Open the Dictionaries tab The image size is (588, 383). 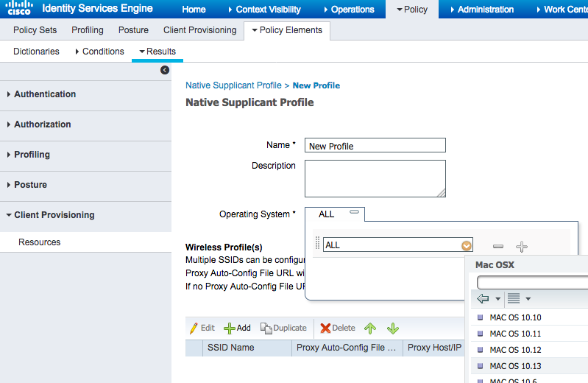(36, 52)
